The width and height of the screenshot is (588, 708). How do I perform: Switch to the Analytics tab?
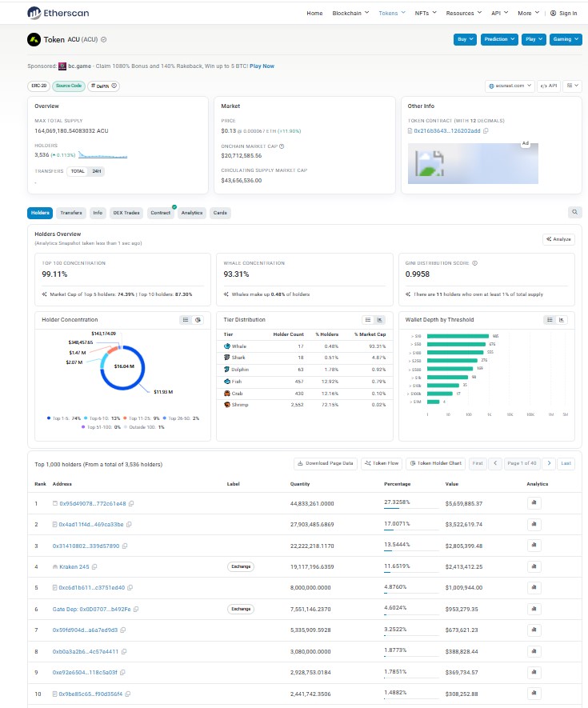(x=192, y=213)
